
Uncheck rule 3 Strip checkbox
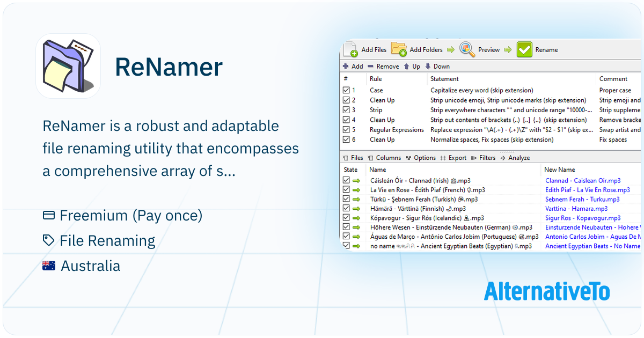point(346,110)
